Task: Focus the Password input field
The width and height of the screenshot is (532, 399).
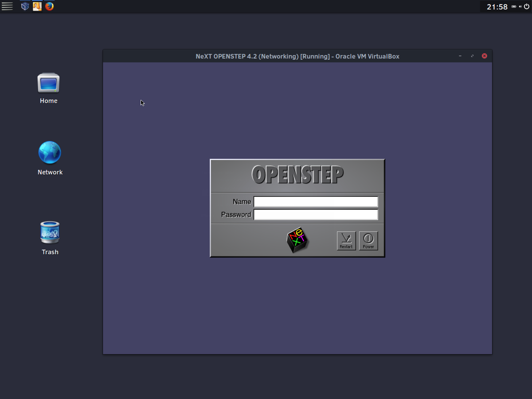Action: 316,215
